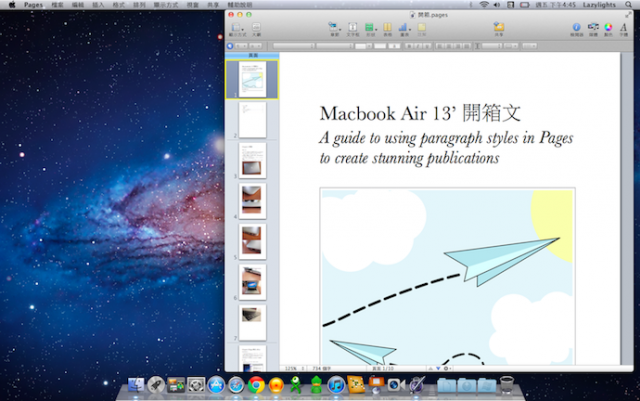
Task: Open Finder from the Dock
Action: (x=136, y=385)
